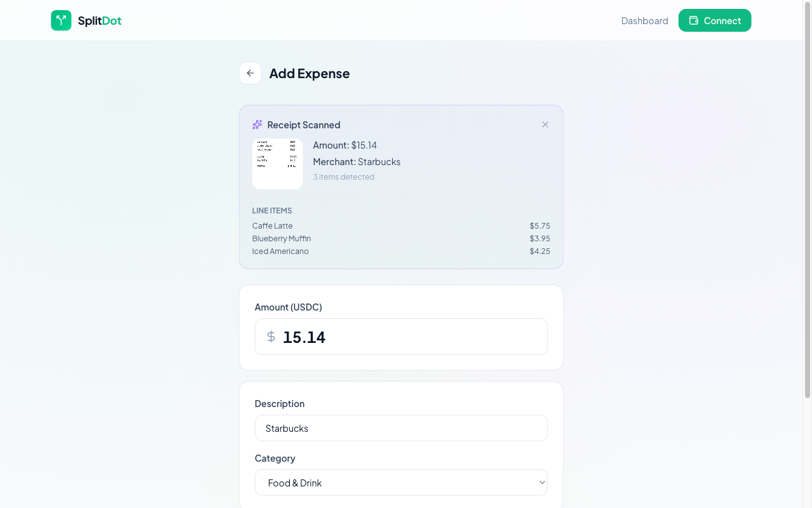Click the Merchant: Starbucks text
The width and height of the screenshot is (812, 508).
(357, 162)
